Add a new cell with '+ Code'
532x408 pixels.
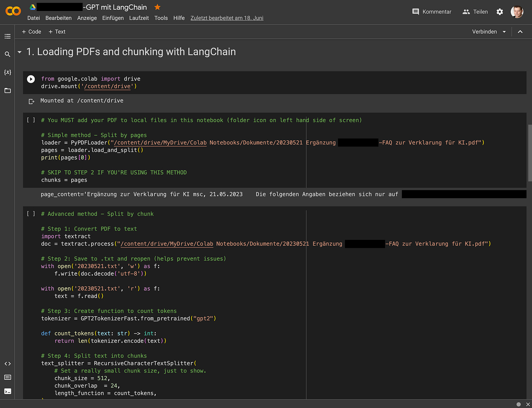31,32
